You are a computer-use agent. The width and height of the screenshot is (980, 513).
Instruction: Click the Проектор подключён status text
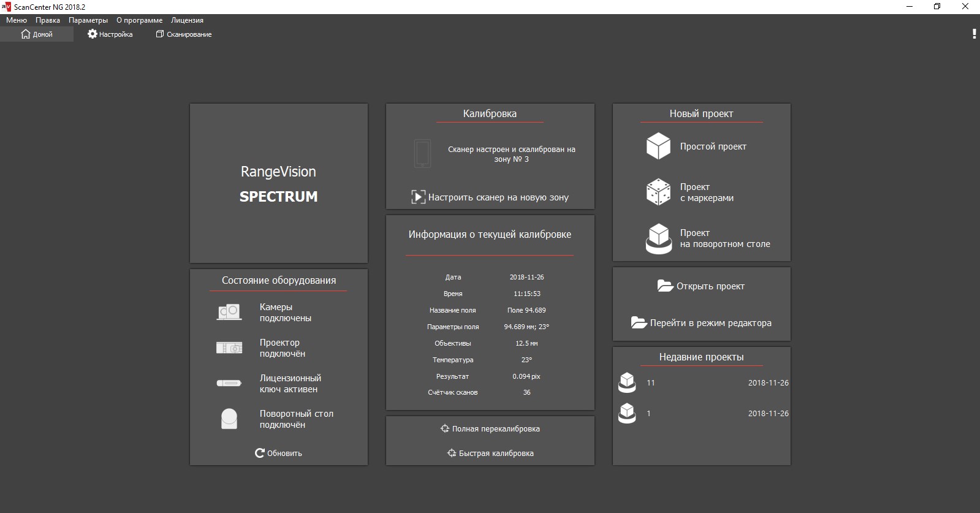(x=283, y=348)
